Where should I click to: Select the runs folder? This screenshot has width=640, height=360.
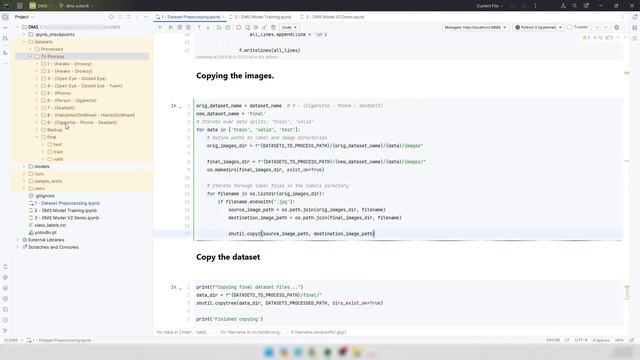(39, 174)
